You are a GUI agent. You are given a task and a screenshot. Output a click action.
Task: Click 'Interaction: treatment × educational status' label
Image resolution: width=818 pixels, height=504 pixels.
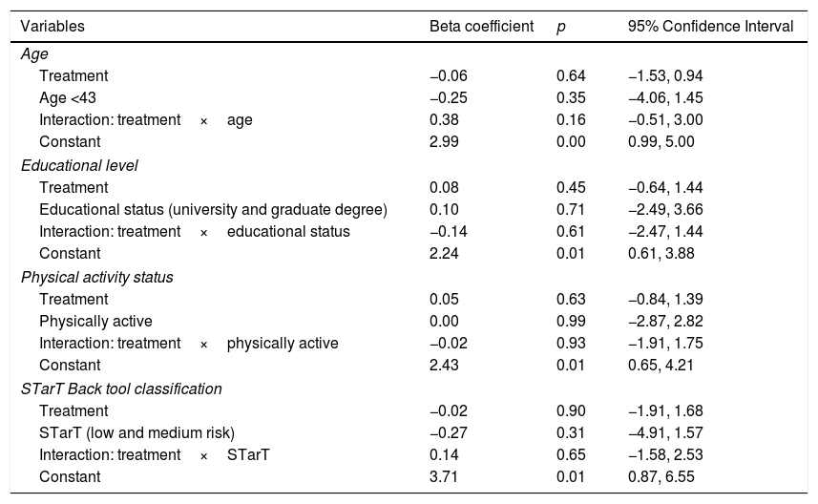(194, 232)
